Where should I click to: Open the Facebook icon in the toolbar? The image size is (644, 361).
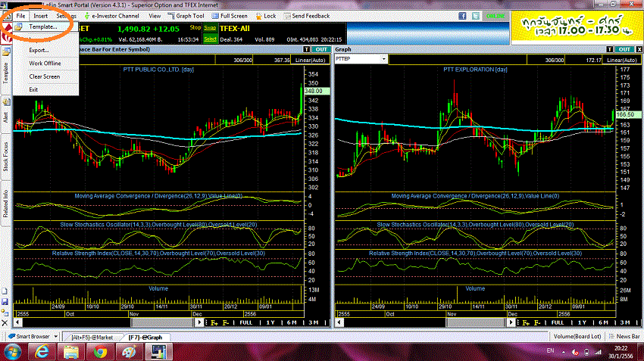pyautogui.click(x=462, y=16)
